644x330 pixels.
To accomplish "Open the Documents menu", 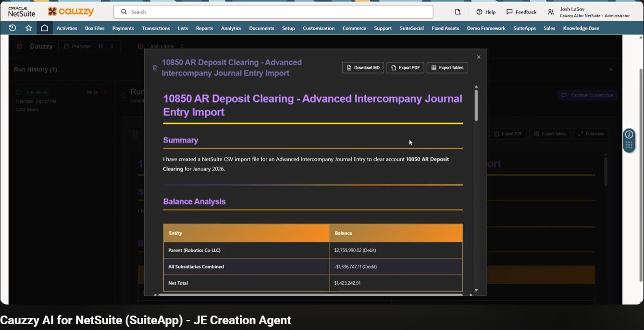I will pos(261,28).
